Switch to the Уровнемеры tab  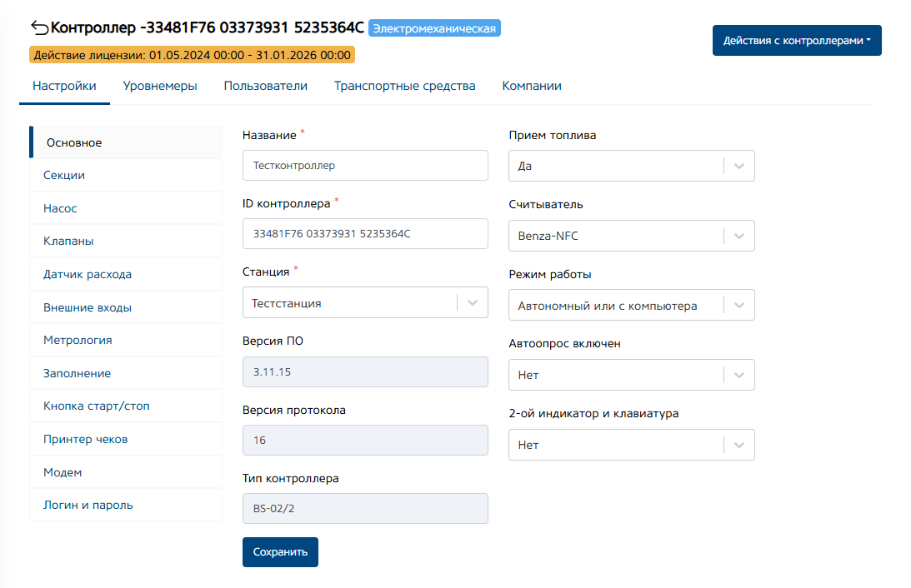click(160, 86)
